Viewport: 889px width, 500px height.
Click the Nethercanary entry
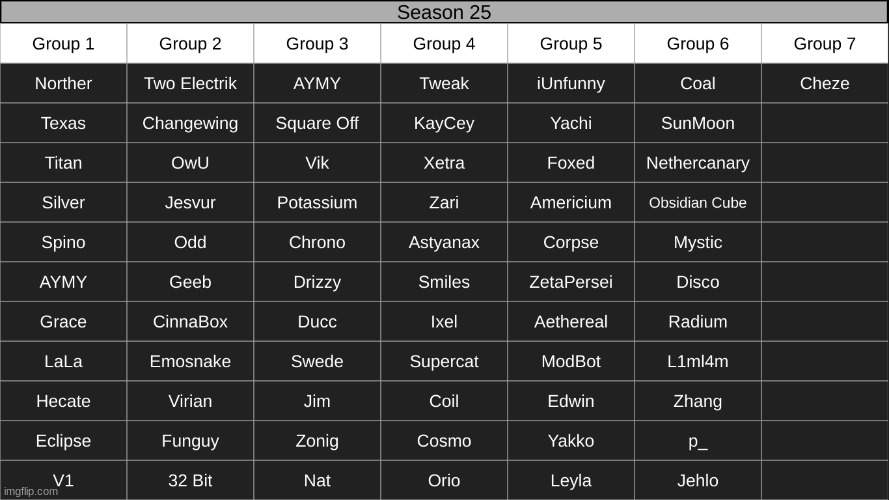(x=698, y=163)
